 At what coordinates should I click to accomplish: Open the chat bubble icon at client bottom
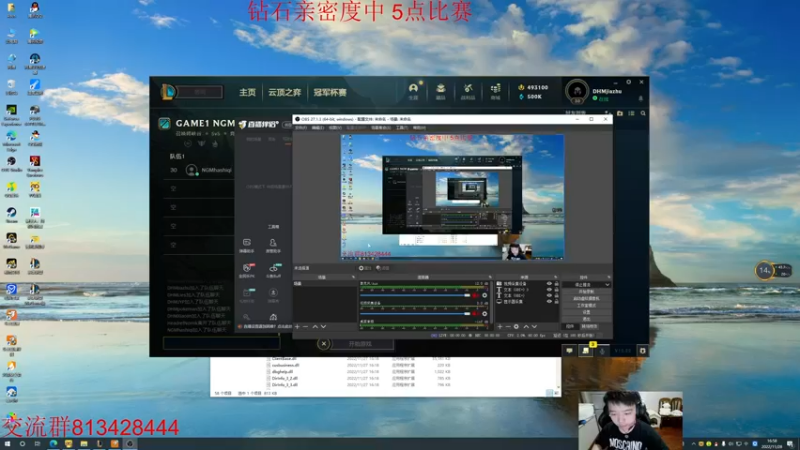coord(569,351)
